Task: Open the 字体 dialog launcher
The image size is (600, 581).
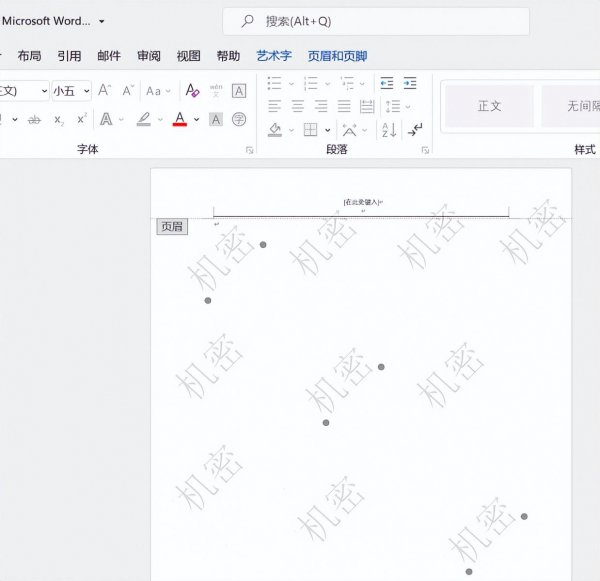Action: [x=249, y=150]
